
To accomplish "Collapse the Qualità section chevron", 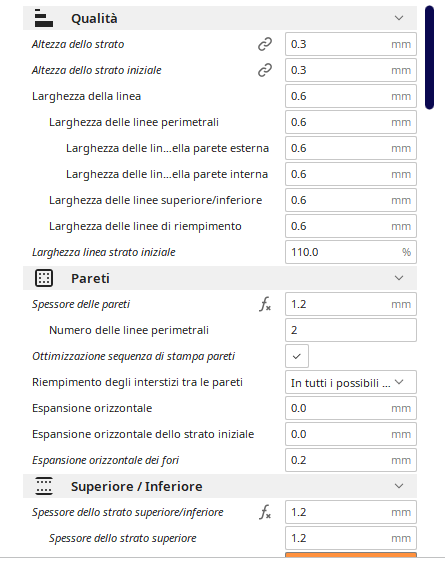I will pos(399,18).
